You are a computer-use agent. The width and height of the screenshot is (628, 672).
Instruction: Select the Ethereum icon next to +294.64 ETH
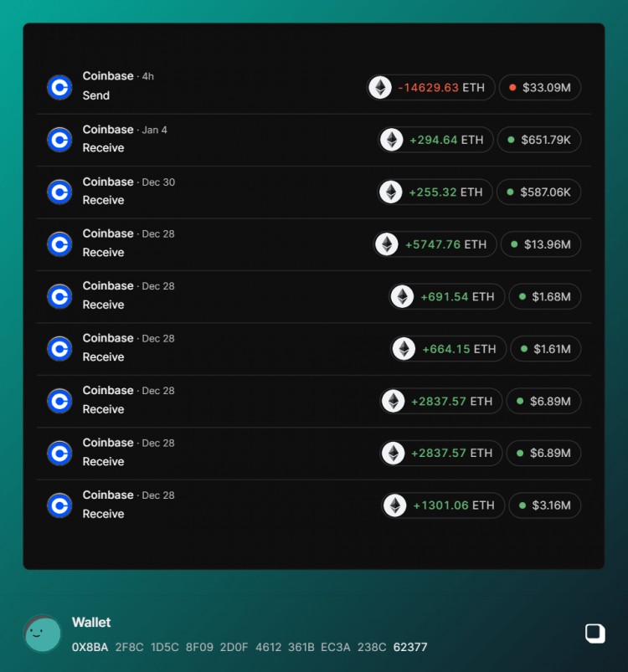392,140
